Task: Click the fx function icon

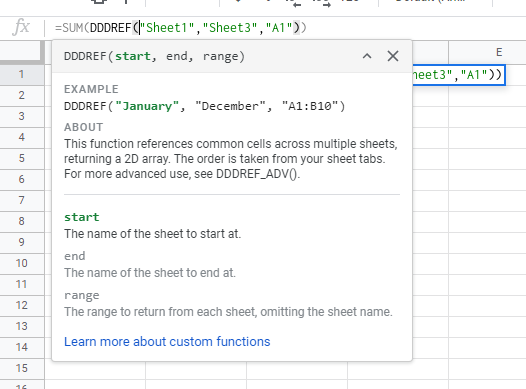Action: tap(21, 27)
